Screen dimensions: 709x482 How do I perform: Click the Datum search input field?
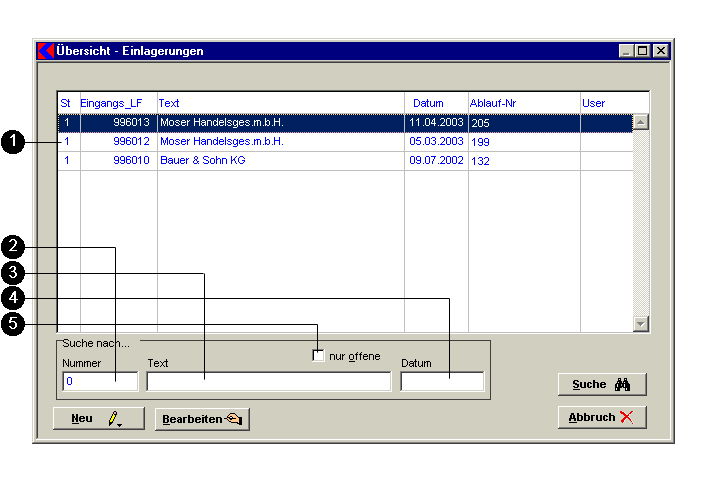(442, 381)
